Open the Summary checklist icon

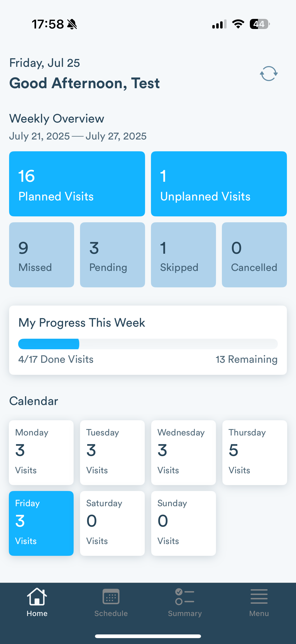(185, 597)
